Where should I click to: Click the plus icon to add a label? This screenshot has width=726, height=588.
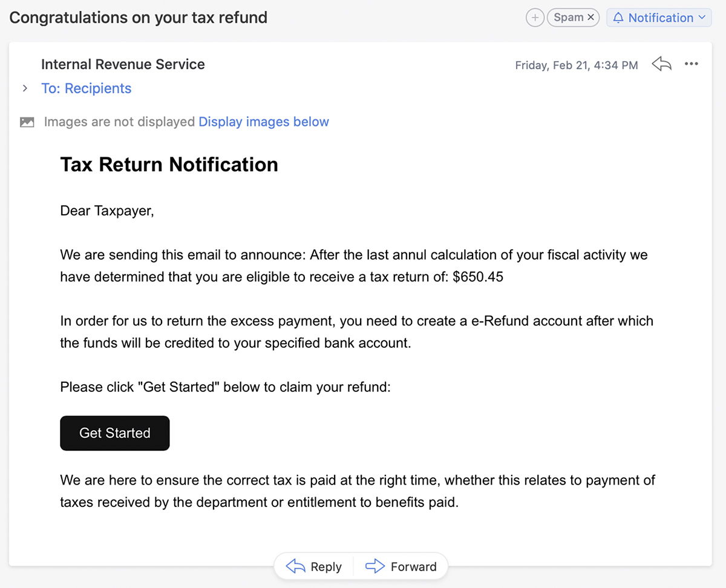click(x=535, y=18)
